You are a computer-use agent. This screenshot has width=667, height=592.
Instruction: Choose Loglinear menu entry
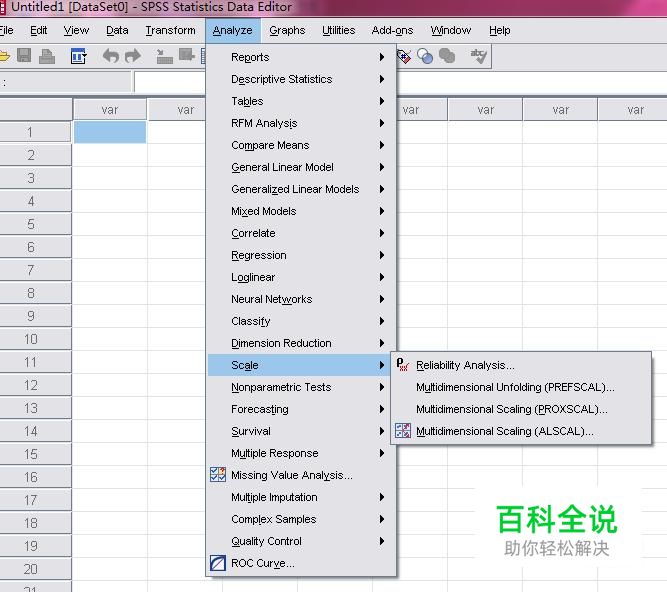pos(300,277)
